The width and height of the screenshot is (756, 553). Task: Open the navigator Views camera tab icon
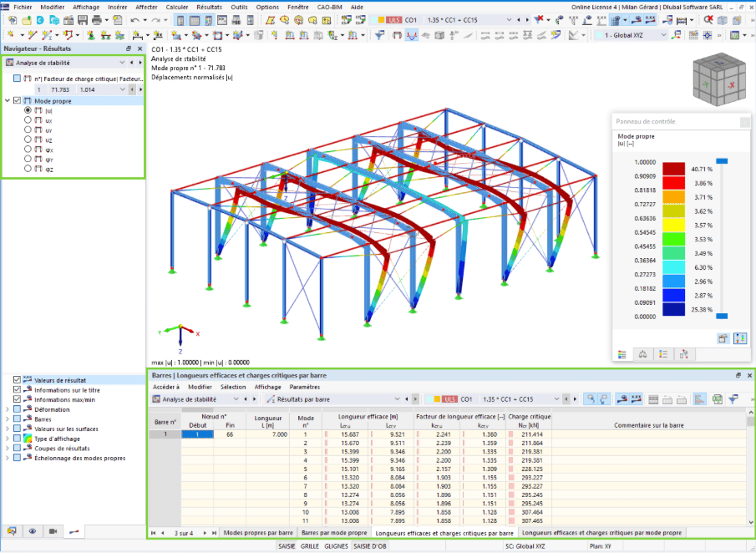point(53,530)
